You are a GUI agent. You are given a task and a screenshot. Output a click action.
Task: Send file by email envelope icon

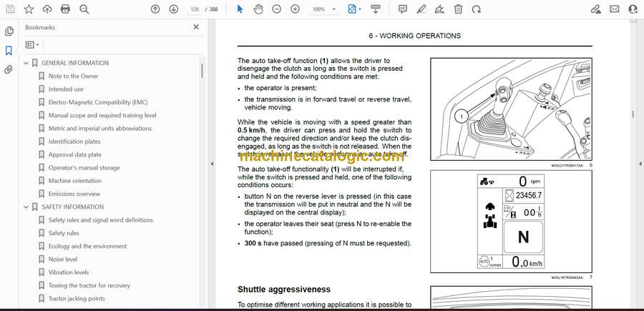click(615, 9)
